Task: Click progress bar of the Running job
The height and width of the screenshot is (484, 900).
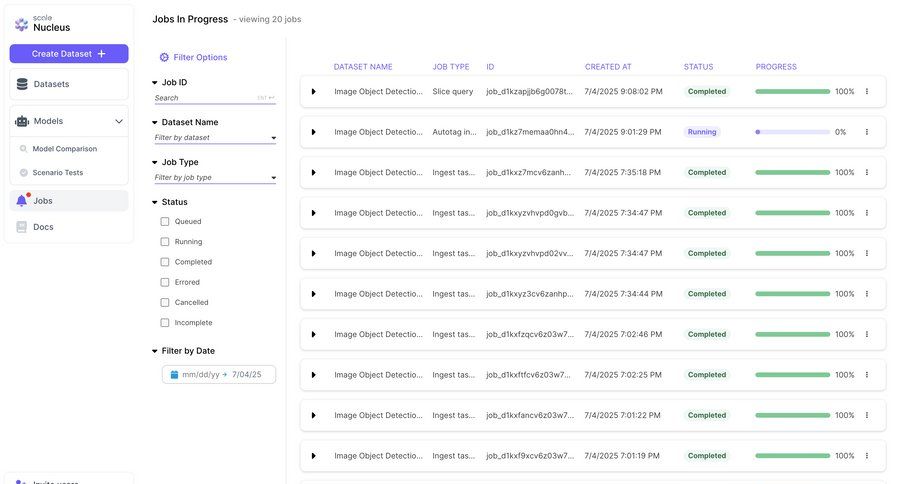Action: pyautogui.click(x=793, y=132)
